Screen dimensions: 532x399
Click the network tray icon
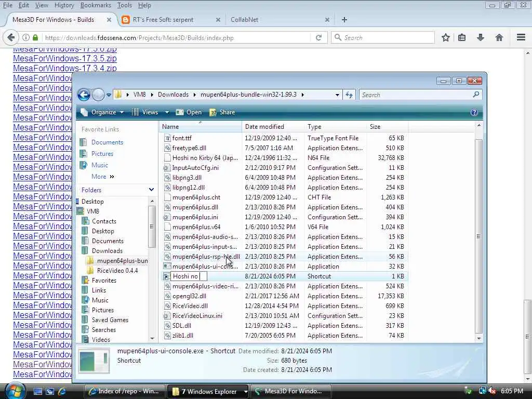(482, 391)
